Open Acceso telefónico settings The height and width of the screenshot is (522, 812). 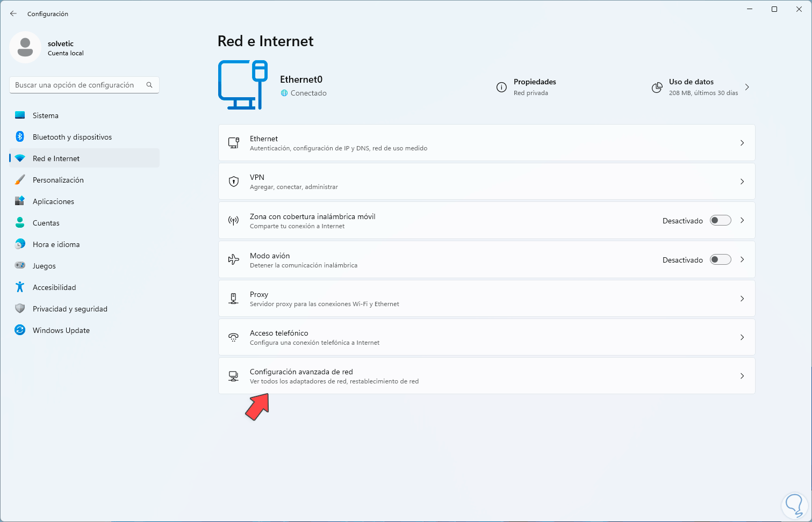pos(487,337)
